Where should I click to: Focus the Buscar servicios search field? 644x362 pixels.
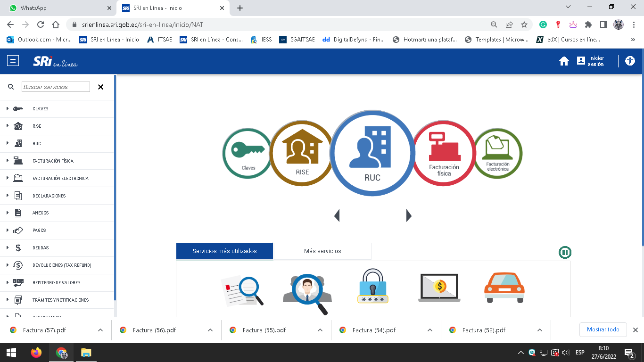point(56,87)
